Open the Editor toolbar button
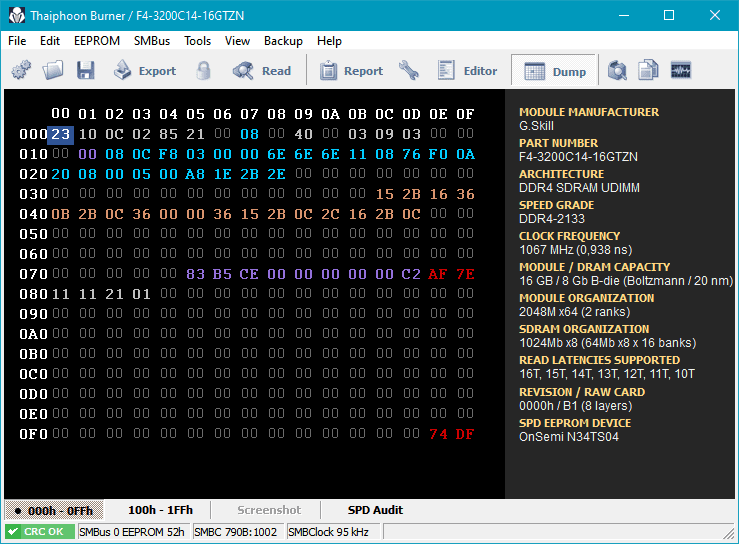Image resolution: width=739 pixels, height=544 pixels. [x=467, y=71]
